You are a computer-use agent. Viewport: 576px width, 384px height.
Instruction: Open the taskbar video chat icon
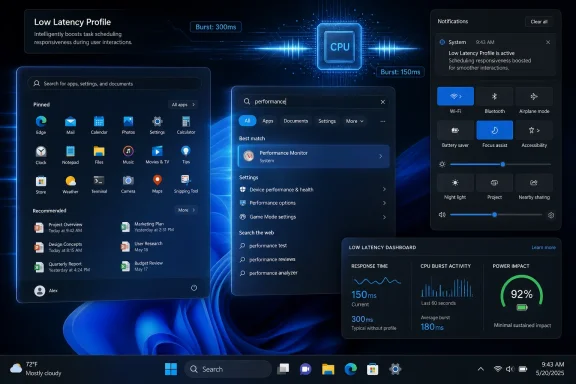(305, 369)
